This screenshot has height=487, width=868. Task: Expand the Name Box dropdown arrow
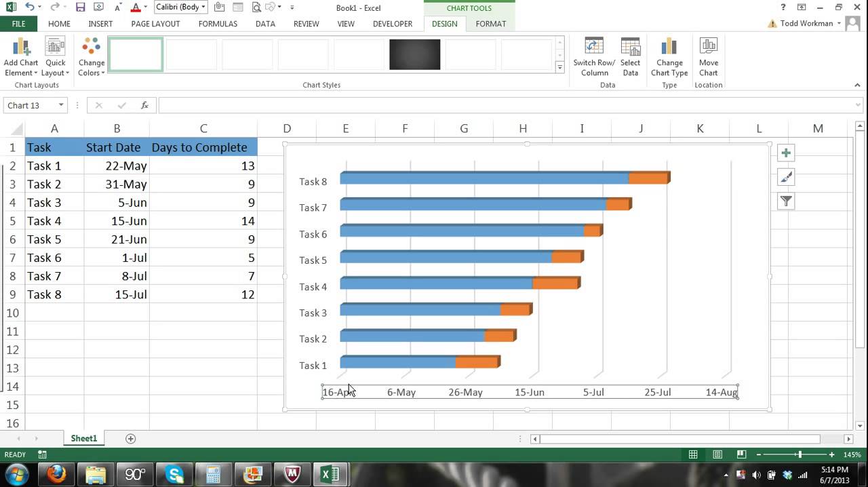click(61, 105)
